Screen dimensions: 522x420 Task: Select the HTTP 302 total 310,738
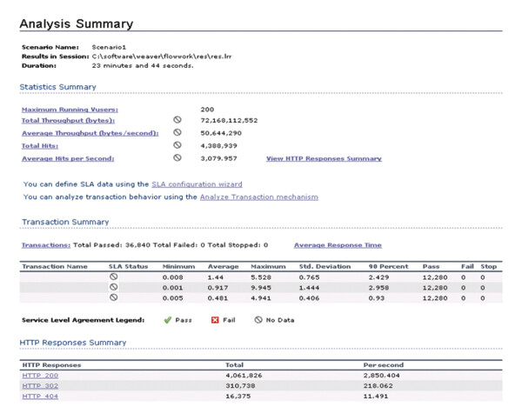(240, 386)
